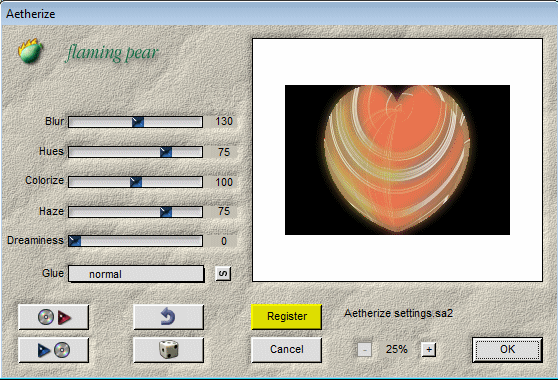Click the 25% zoom level text
This screenshot has width=558, height=380.
(x=396, y=349)
